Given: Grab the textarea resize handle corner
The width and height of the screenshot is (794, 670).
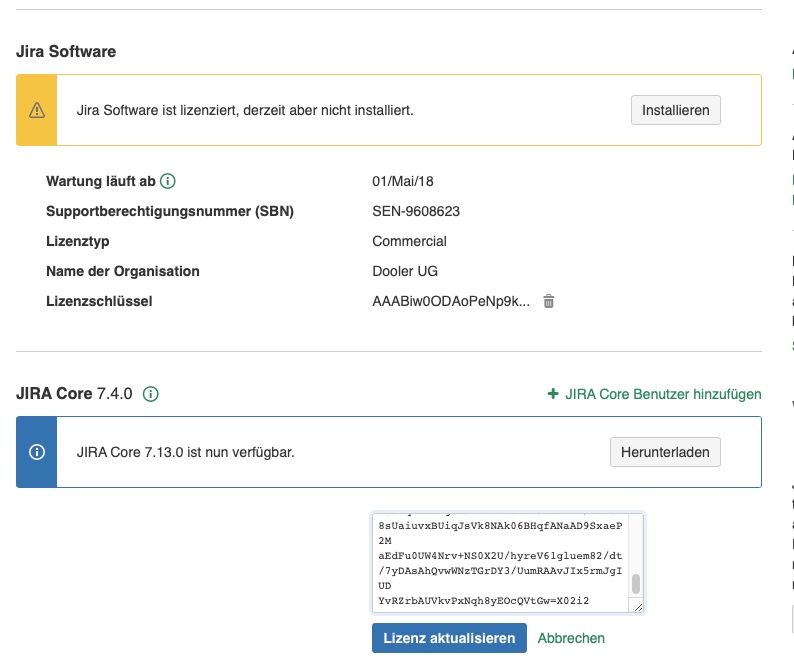Looking at the screenshot, I should [x=638, y=607].
